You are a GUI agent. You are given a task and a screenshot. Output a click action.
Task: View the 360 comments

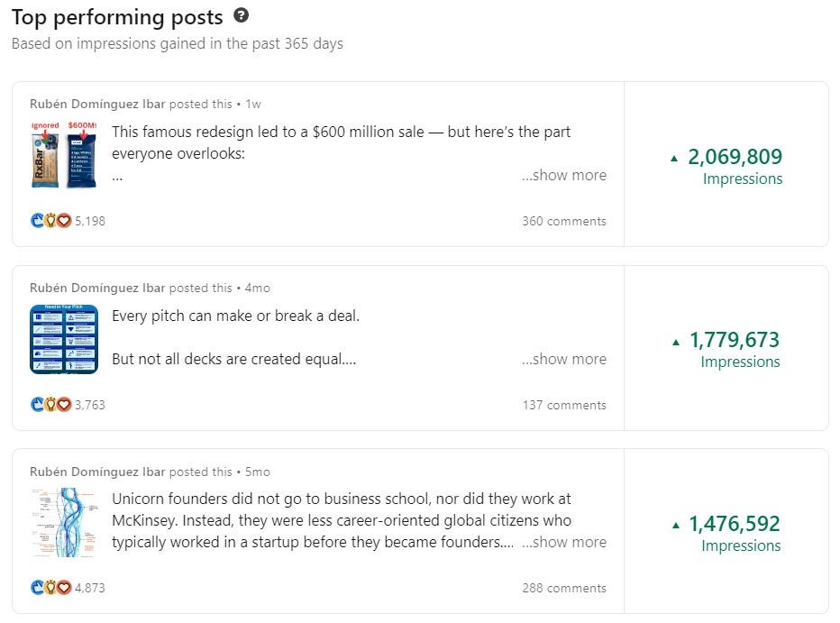click(x=564, y=221)
